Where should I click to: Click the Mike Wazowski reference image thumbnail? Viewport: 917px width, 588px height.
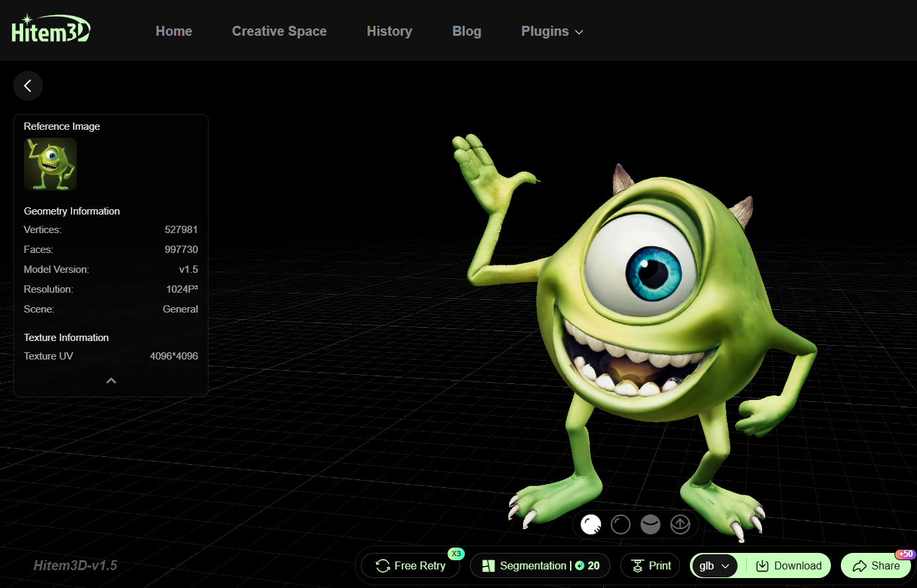click(50, 164)
